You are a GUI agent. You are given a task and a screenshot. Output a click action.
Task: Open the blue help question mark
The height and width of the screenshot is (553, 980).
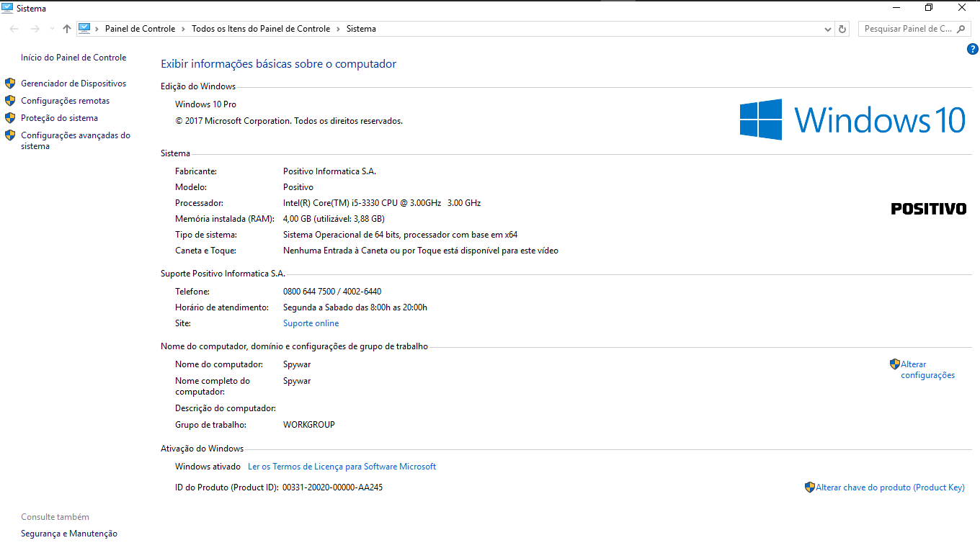click(973, 50)
